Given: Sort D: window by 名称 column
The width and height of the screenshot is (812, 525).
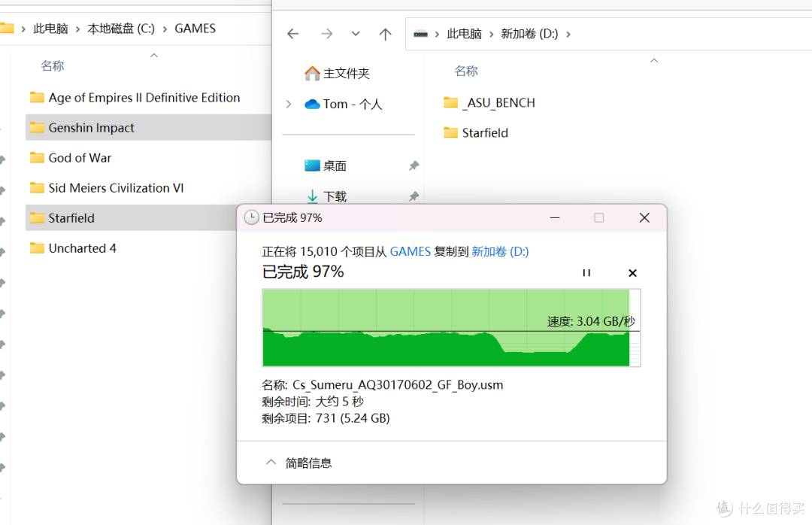Looking at the screenshot, I should click(465, 71).
